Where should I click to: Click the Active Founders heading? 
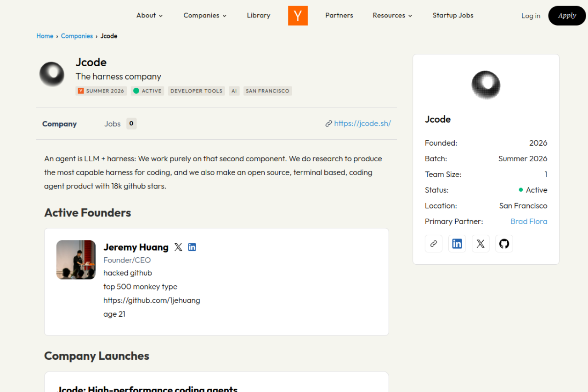tap(88, 213)
